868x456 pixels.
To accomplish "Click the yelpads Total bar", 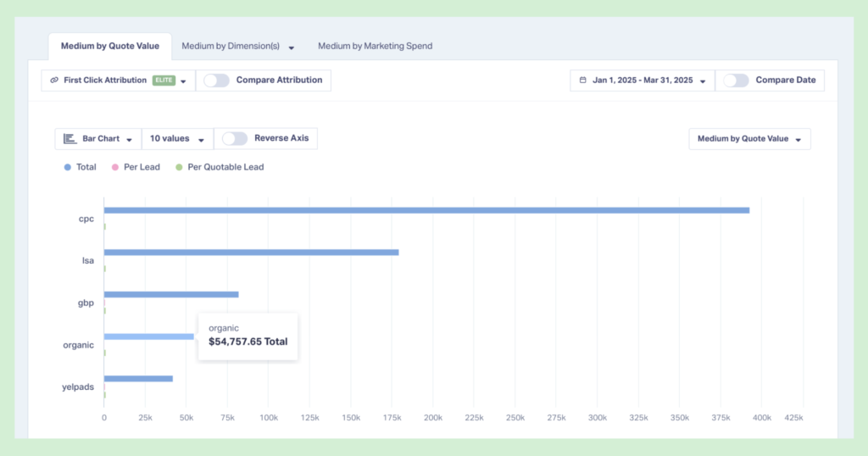I will tap(138, 379).
